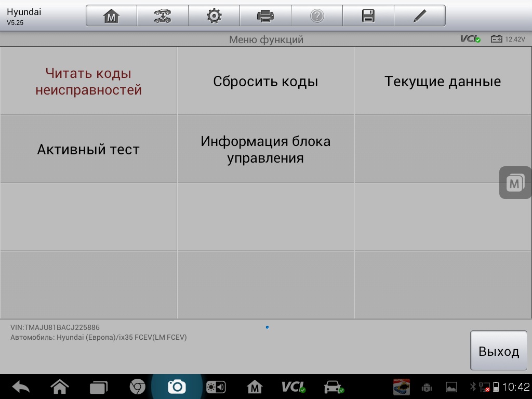This screenshot has height=399, width=532.
Task: Tap Android back arrow in navigation bar
Action: click(21, 387)
